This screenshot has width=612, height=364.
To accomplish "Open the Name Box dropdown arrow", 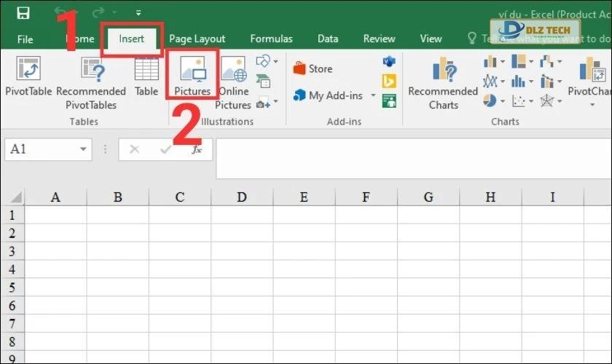I will tap(83, 149).
